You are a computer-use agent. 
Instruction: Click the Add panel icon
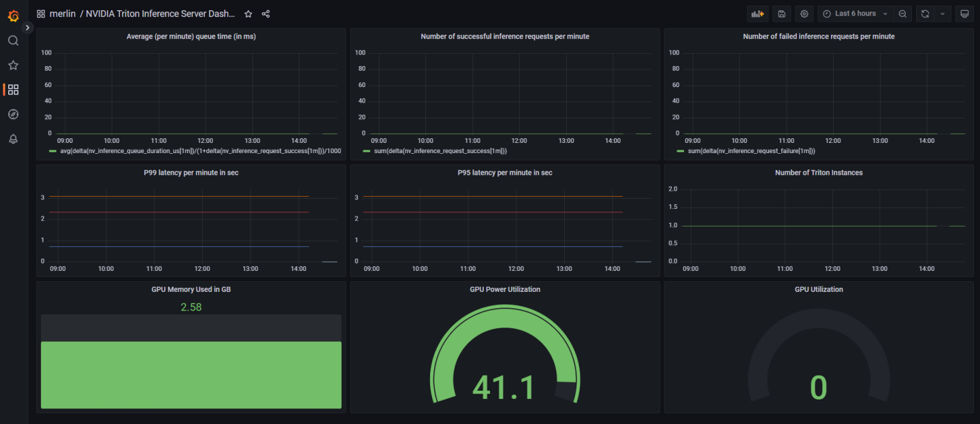click(757, 14)
